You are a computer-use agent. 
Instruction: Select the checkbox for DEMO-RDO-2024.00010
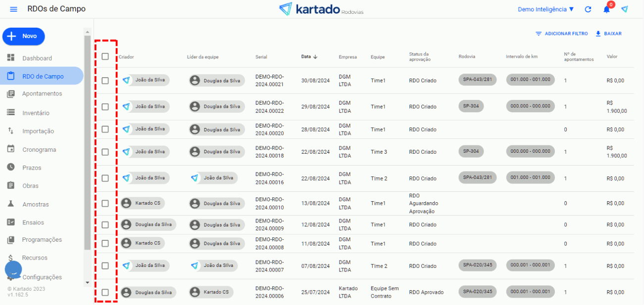click(105, 203)
